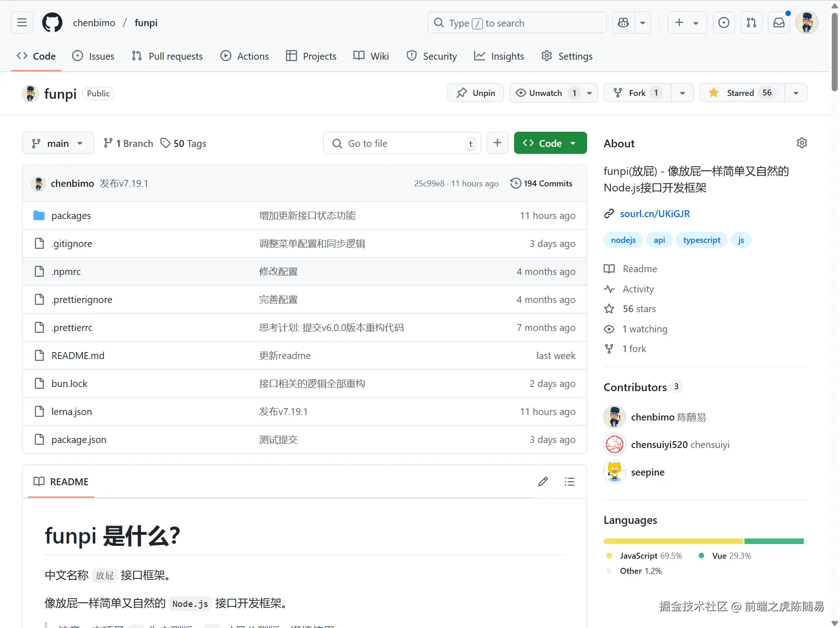The height and width of the screenshot is (628, 840).
Task: Select the js topic tag
Action: [x=741, y=240]
